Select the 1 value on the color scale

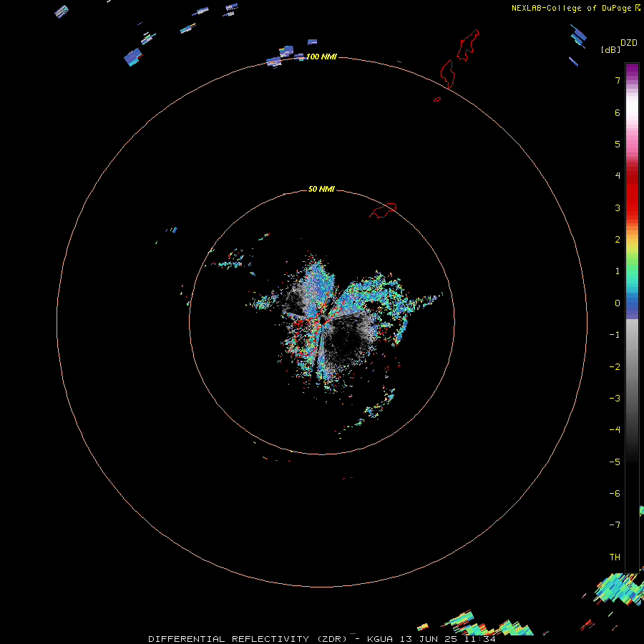(618, 271)
